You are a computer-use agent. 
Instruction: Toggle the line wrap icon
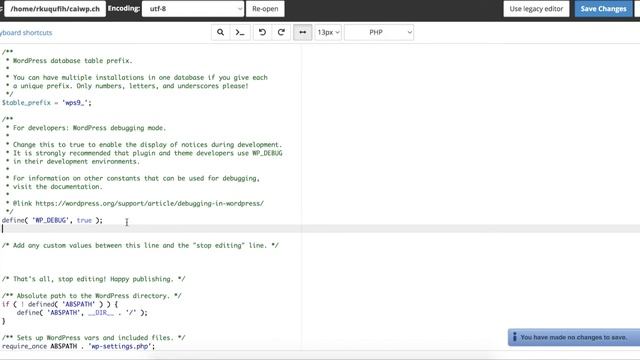coord(302,32)
